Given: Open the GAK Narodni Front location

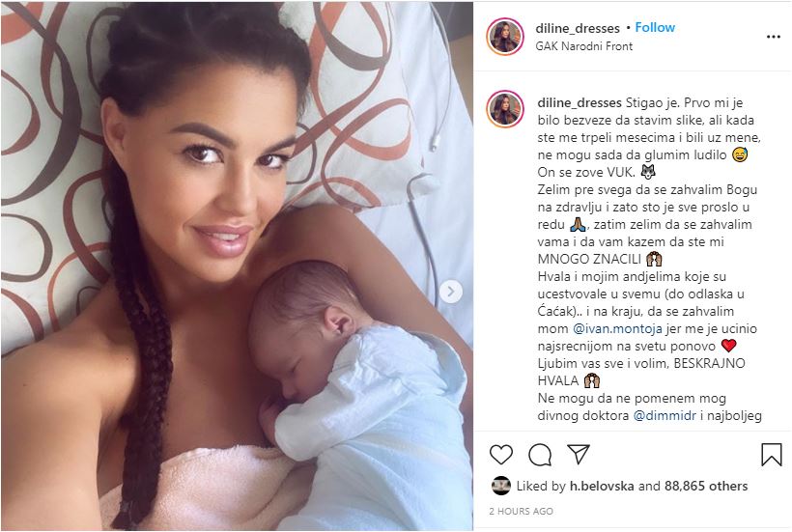Looking at the screenshot, I should 584,46.
